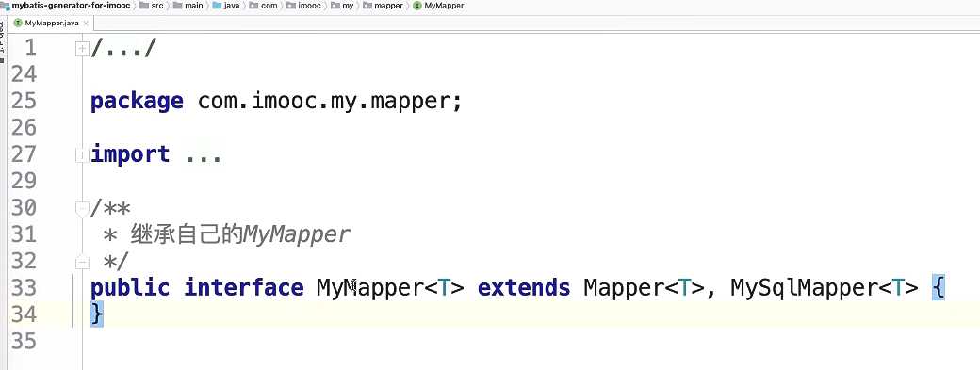Viewport: 980px width, 370px height.
Task: Click MyMapper<T> interface name declaration
Action: [x=391, y=288]
